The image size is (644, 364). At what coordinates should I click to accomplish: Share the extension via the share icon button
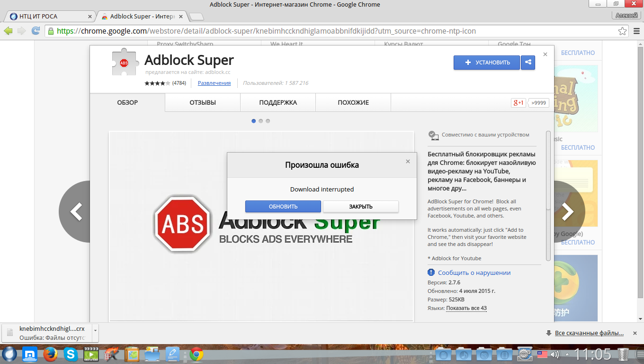(528, 63)
